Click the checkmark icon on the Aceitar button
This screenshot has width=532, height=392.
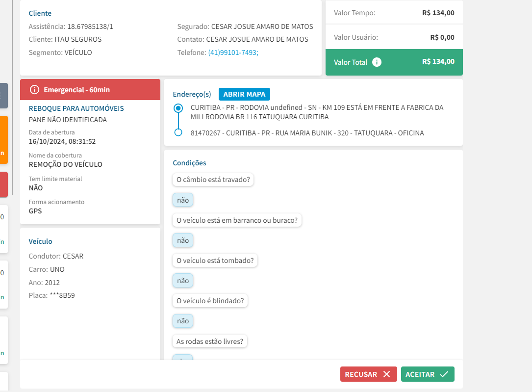tap(444, 374)
